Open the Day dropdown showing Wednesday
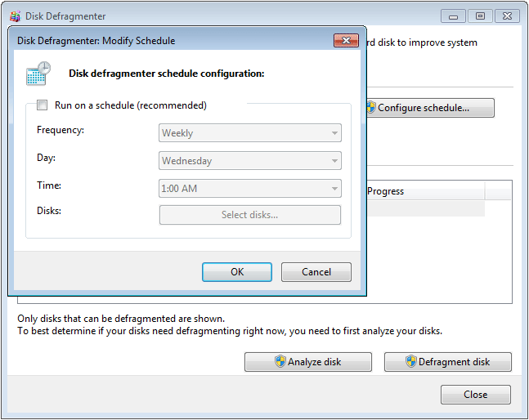 coord(250,160)
